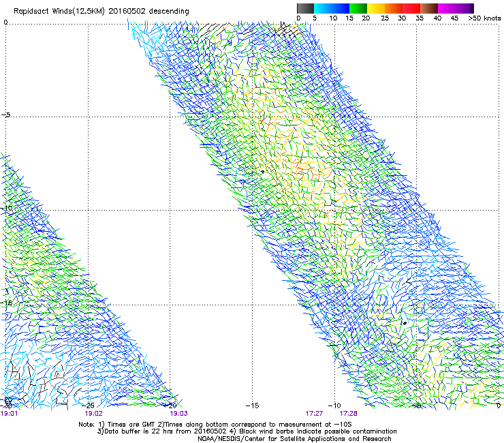This screenshot has width=504, height=443.
Task: Click the green 15-20 knots legend segment
Action: (358, 8)
